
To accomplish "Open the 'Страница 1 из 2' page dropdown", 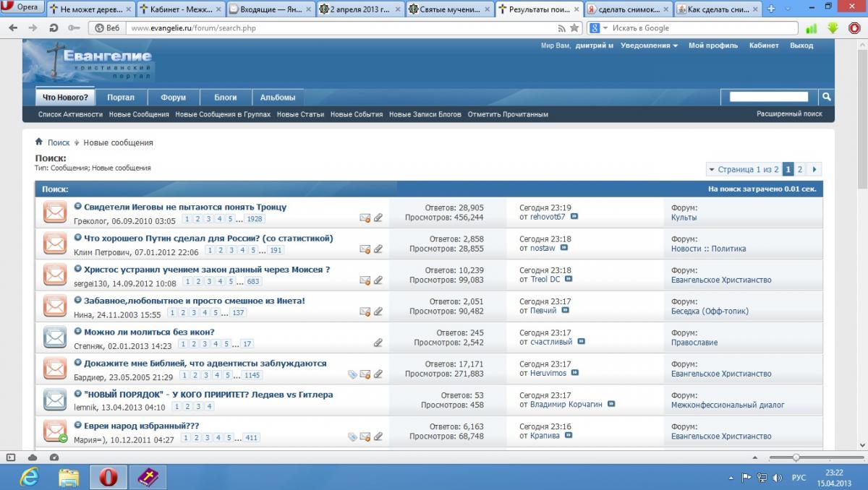I will pyautogui.click(x=743, y=169).
